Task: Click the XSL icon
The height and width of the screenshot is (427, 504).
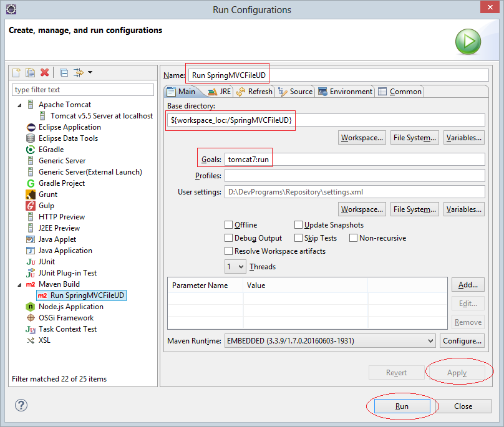Action: point(31,340)
